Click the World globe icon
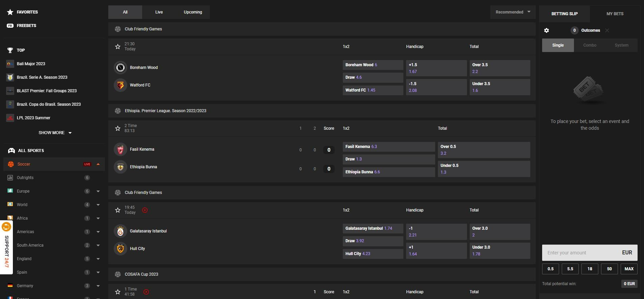644x299 pixels. pyautogui.click(x=10, y=204)
